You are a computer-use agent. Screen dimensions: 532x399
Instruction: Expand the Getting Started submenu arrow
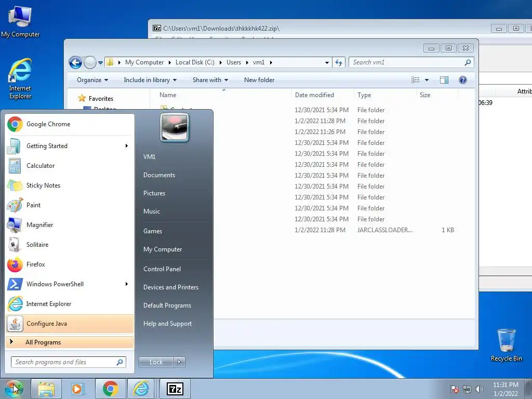pos(127,146)
